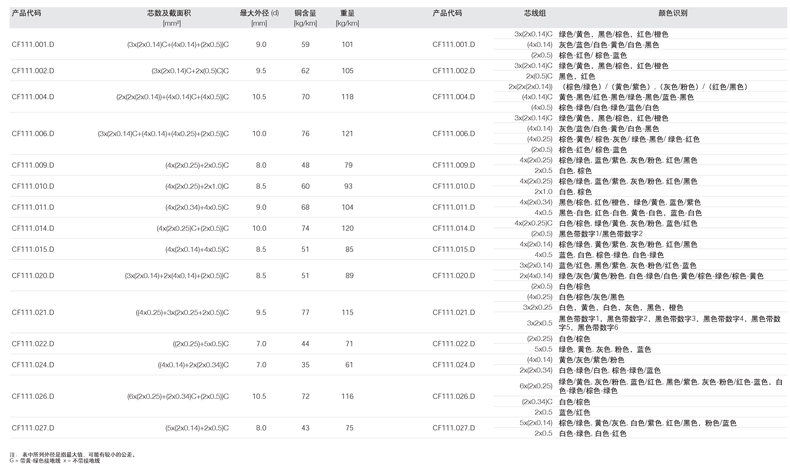Select CF111.026.D in the right table
Screen dimensions: 790x465
click(x=453, y=396)
